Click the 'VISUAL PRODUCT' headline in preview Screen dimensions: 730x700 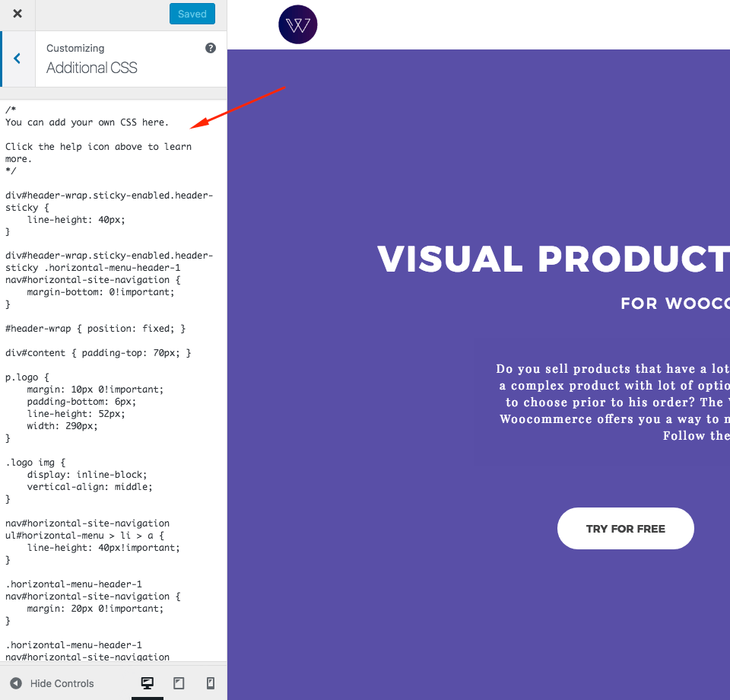tap(554, 259)
